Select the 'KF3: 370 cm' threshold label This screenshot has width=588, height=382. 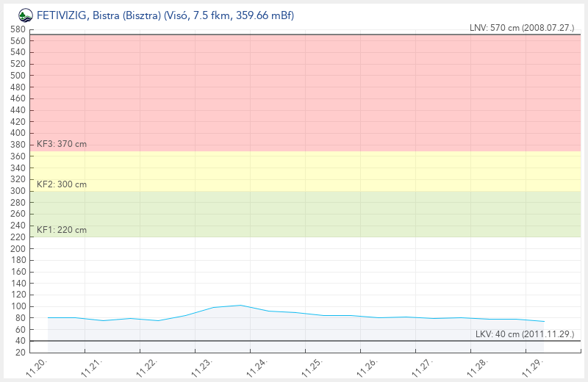(62, 144)
